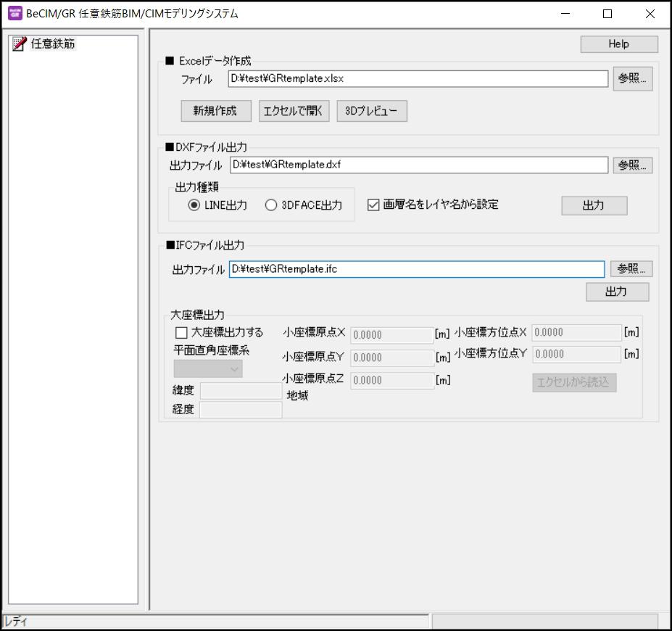Click the 新規作成 button
The width and height of the screenshot is (672, 631).
pos(216,111)
